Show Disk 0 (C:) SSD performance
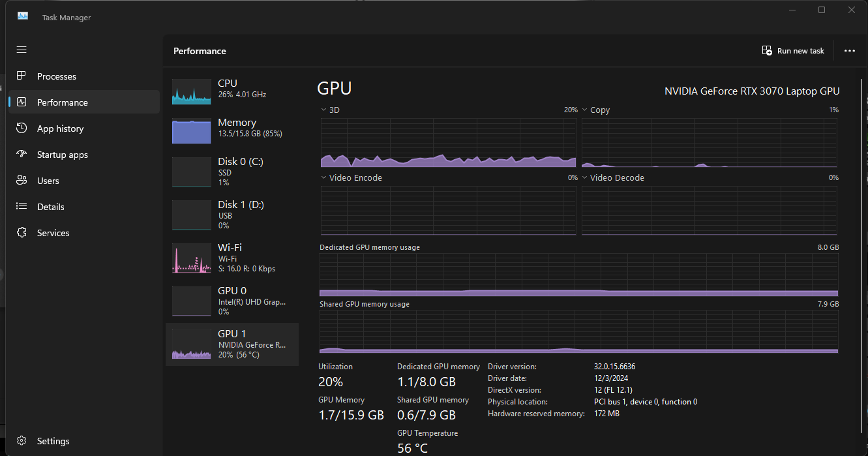 point(232,172)
